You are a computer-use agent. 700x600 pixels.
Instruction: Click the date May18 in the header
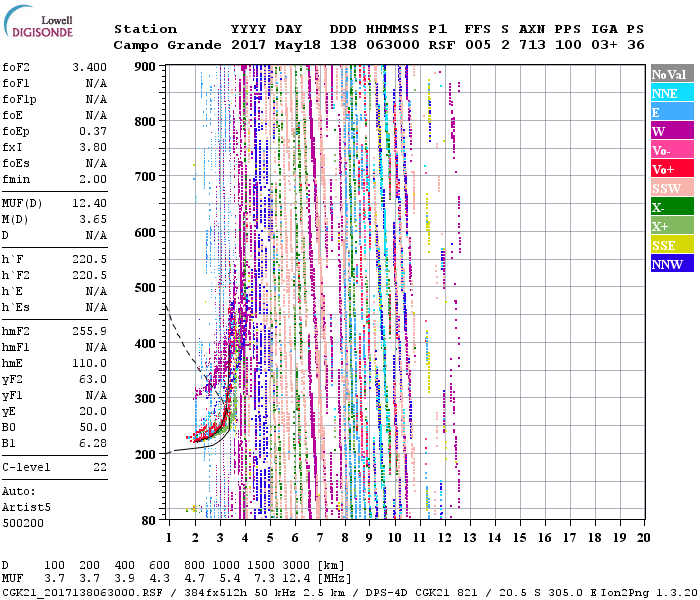pyautogui.click(x=297, y=45)
